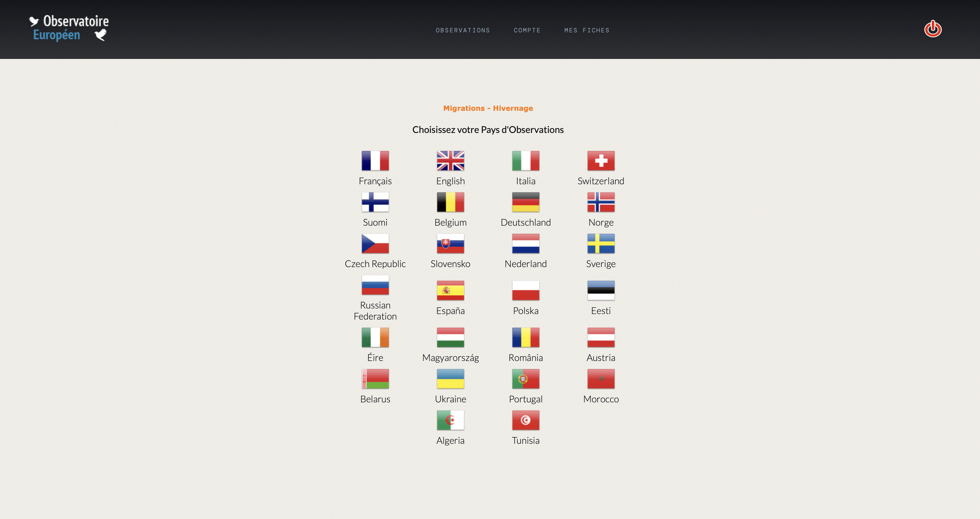Select the Ukraine flag

(x=450, y=379)
